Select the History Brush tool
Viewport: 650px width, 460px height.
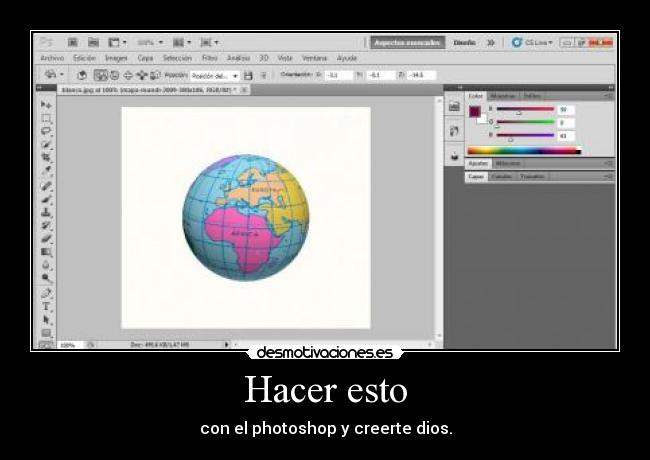click(46, 226)
